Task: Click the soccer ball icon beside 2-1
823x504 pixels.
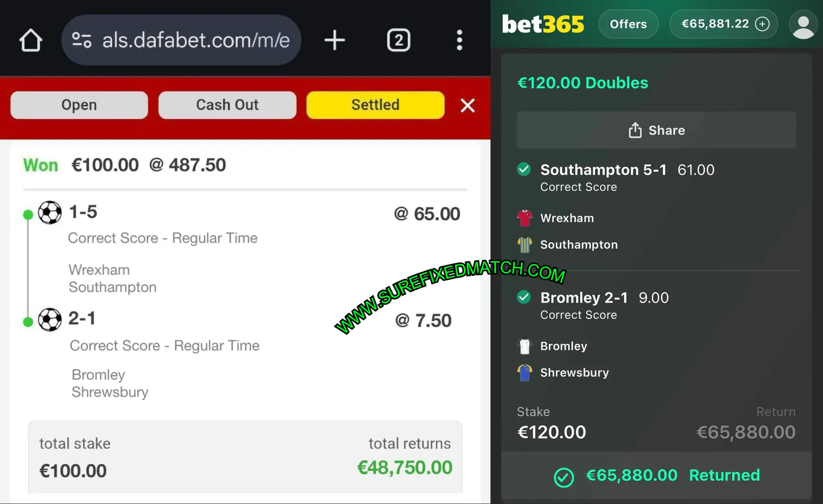Action: (x=50, y=319)
